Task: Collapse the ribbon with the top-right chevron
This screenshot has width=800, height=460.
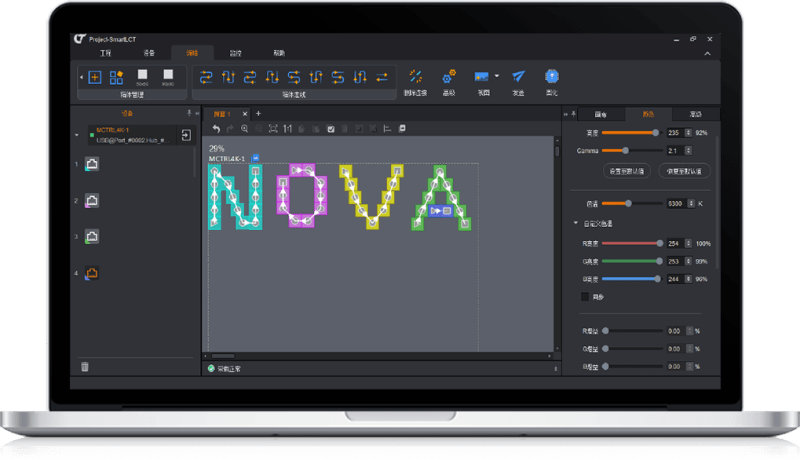Action: click(x=707, y=54)
